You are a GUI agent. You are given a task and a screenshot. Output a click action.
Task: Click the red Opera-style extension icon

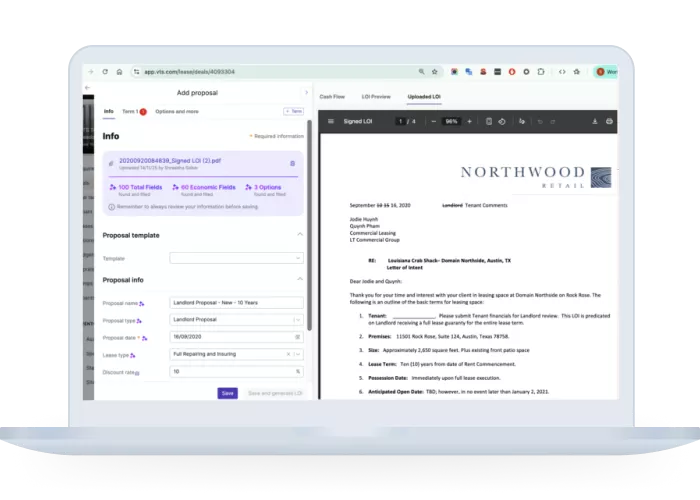click(x=512, y=71)
